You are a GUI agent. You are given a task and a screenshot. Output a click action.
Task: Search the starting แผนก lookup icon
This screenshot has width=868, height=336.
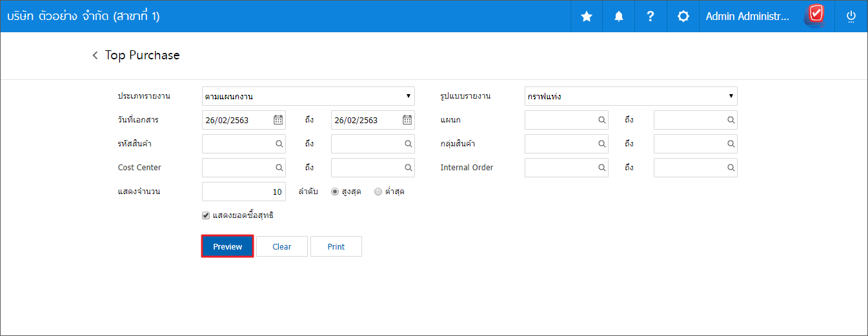coord(602,120)
